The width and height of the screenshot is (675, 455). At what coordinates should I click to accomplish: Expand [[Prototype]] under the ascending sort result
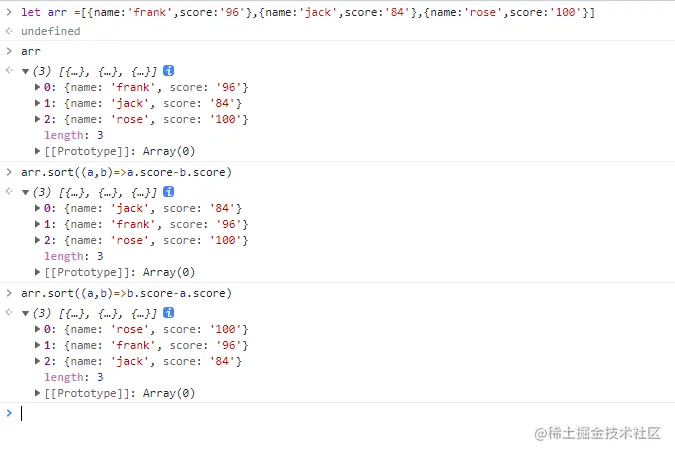point(38,272)
